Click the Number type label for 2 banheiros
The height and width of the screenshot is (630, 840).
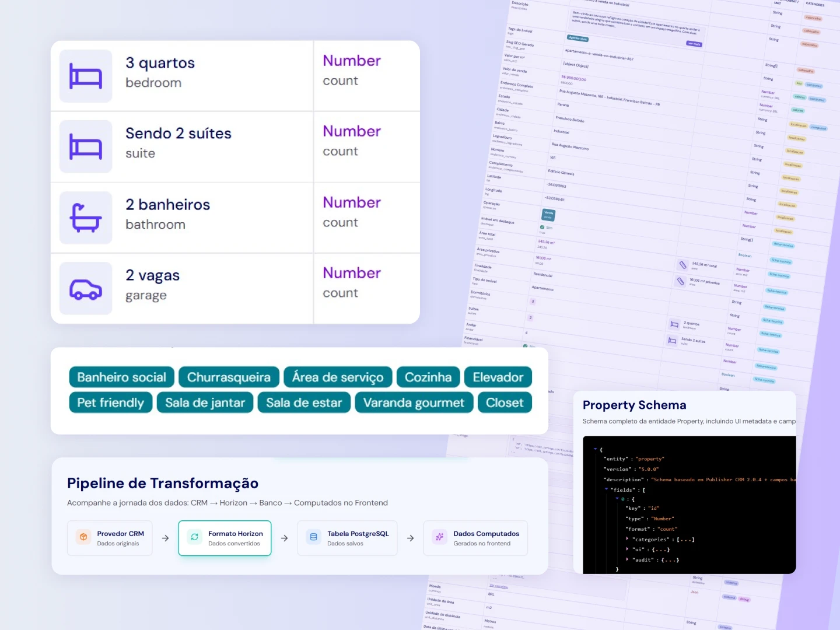[x=352, y=202]
